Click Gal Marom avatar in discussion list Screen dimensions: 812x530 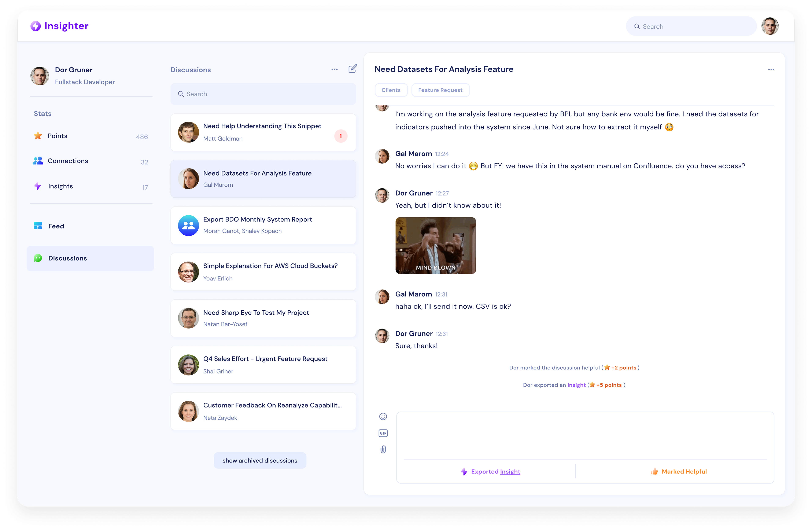(188, 179)
